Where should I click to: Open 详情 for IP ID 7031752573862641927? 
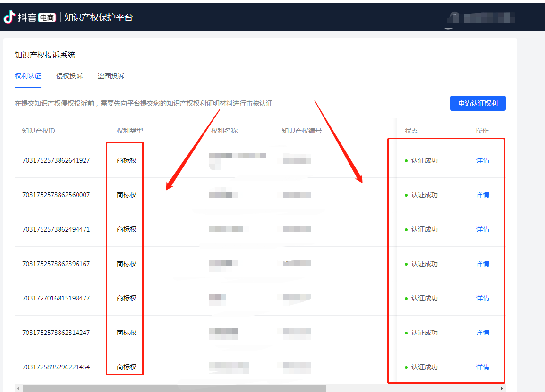click(x=482, y=160)
